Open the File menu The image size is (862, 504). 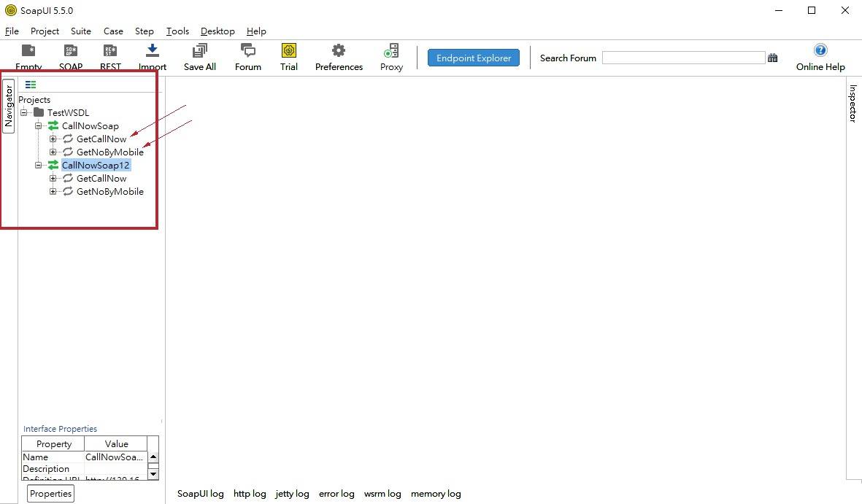coord(12,31)
